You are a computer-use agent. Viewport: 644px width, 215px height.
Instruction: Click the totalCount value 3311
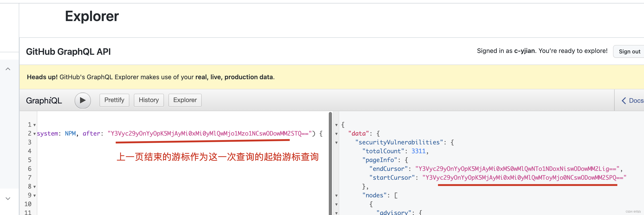tap(418, 151)
